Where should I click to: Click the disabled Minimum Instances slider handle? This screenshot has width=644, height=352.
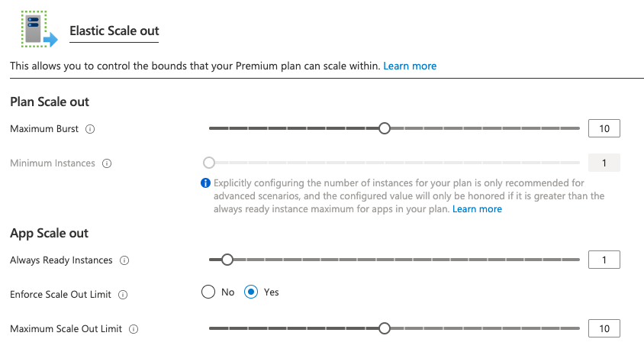coord(209,163)
